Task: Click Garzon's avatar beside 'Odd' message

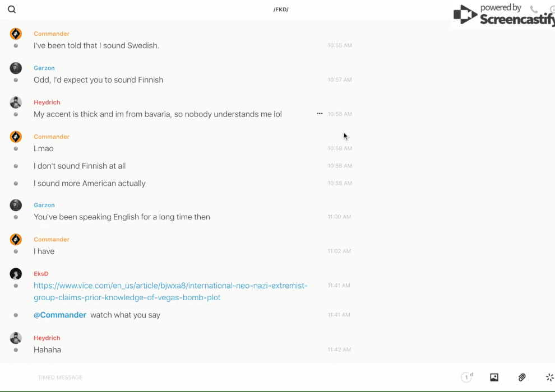Action: point(16,68)
